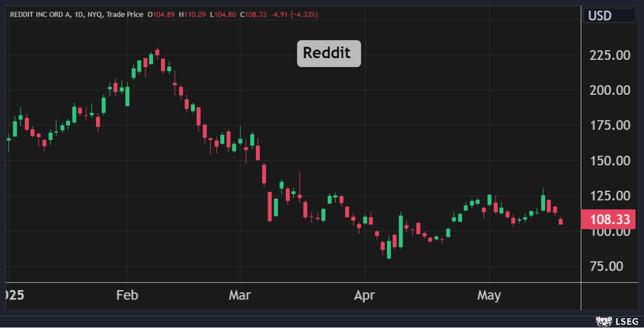Screen dimensions: 644x328
Task: Select the 150.00 price level label
Action: (x=609, y=161)
